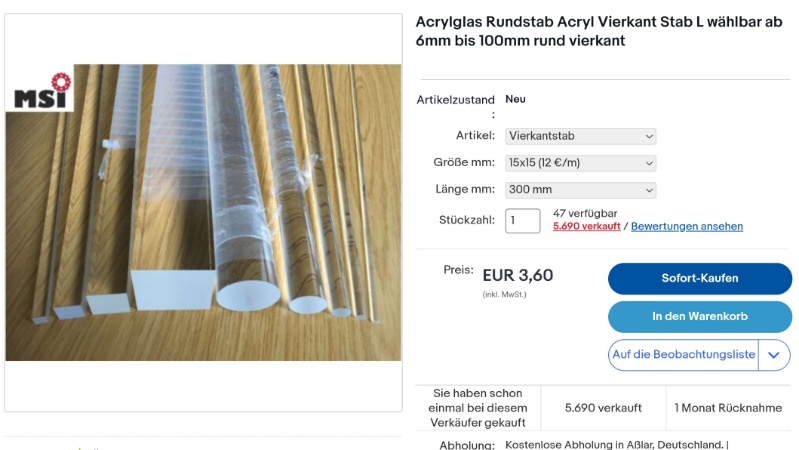This screenshot has width=799, height=450.
Task: Click the previous purchase seller notice
Action: point(477,408)
